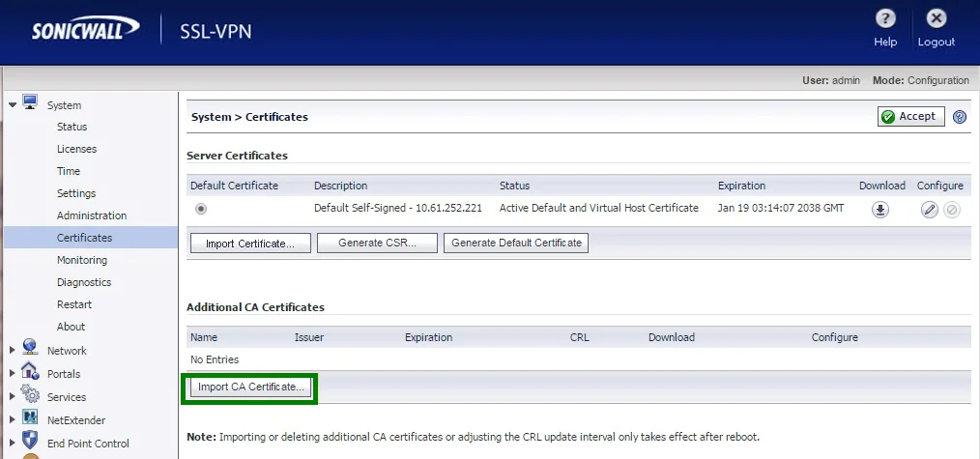The height and width of the screenshot is (459, 980).
Task: Click the Help question mark icon
Action: (885, 19)
